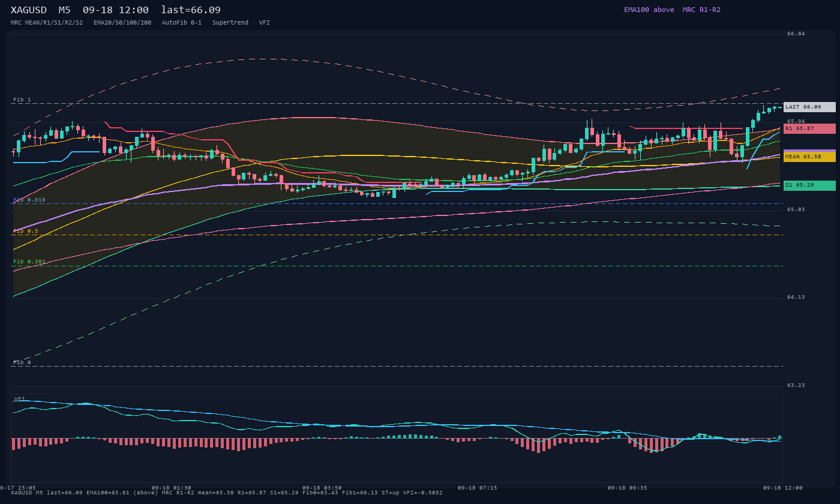Click the 09-18 01:30 time axis label
Image resolution: width=840 pixels, height=504 pixels.
pyautogui.click(x=172, y=488)
